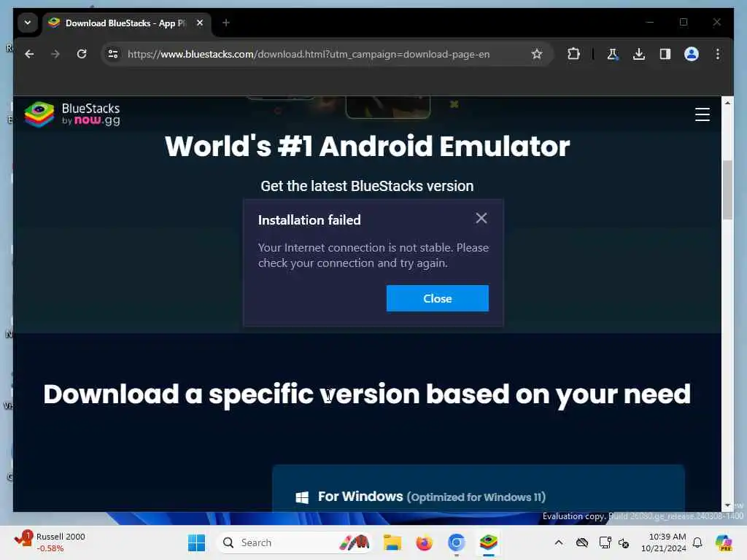This screenshot has height=560, width=747.
Task: Click the OneDrive cloud tray icon
Action: pyautogui.click(x=581, y=542)
